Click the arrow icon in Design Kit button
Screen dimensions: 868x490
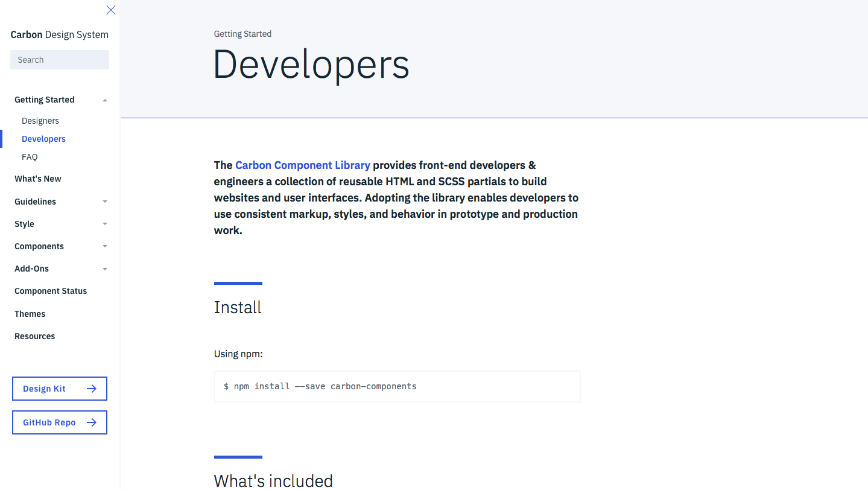click(92, 389)
